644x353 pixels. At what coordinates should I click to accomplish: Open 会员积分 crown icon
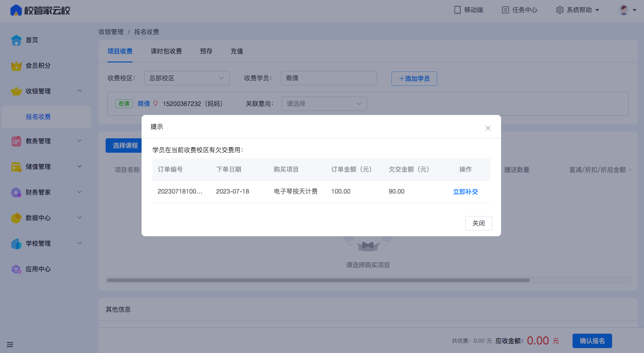point(16,66)
